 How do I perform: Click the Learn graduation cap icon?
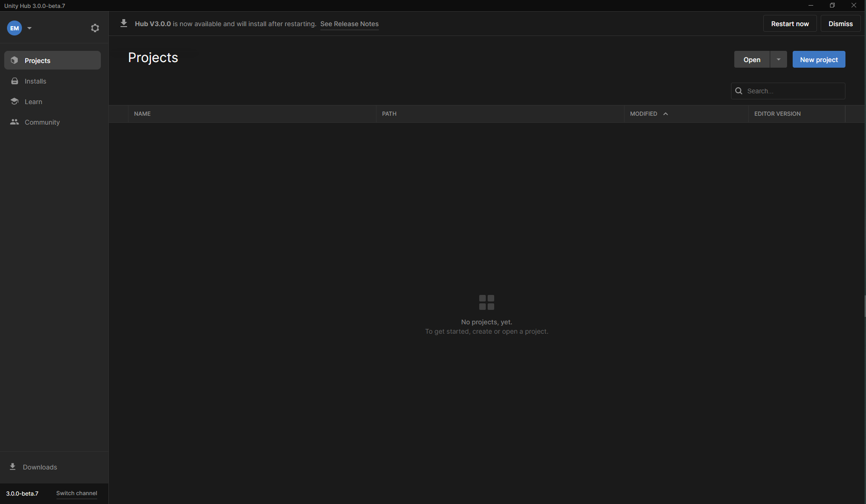pos(14,101)
